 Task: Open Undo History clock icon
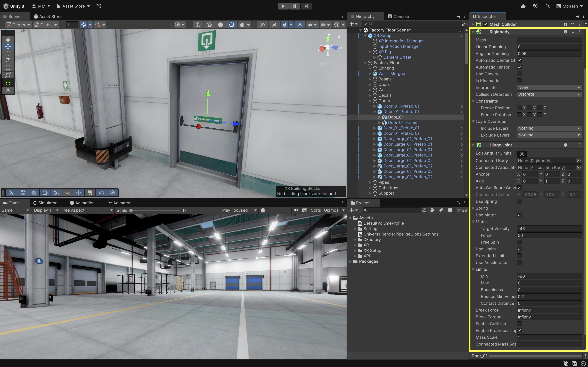point(535,6)
